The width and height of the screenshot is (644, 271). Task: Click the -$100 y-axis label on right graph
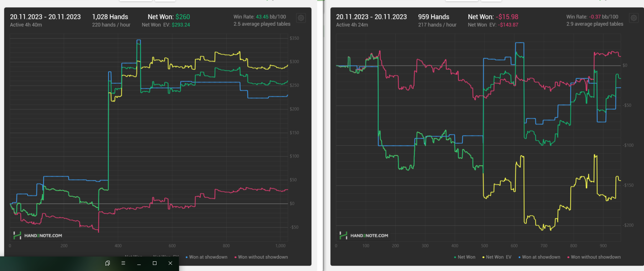click(628, 145)
